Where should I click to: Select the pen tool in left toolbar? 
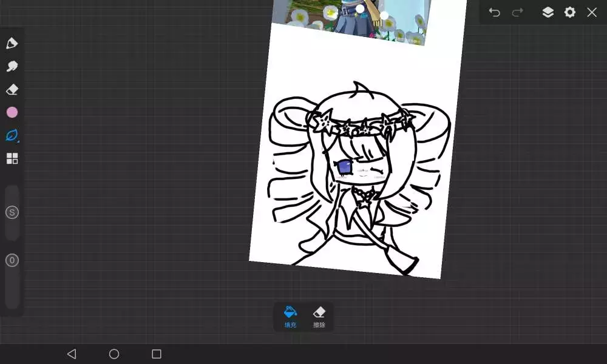[x=12, y=43]
